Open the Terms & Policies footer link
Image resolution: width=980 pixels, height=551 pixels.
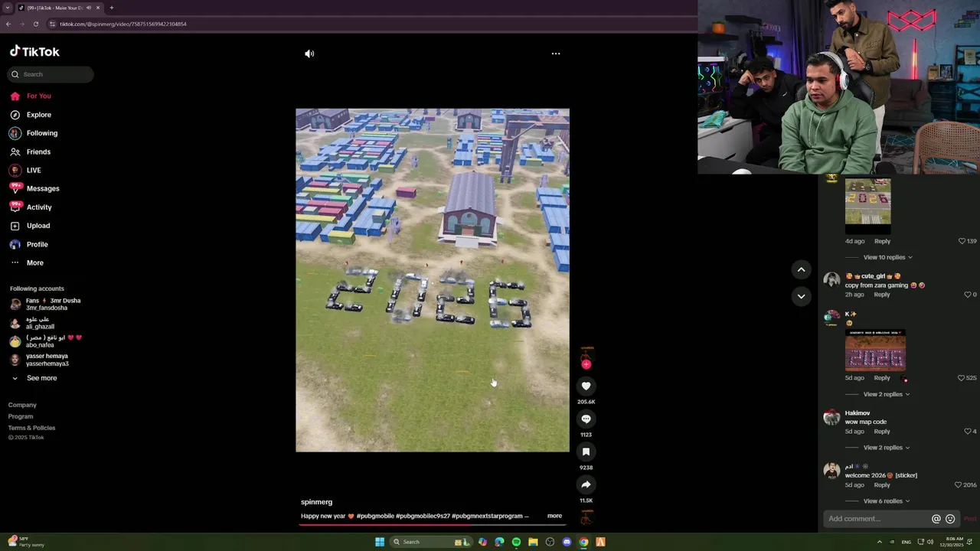point(31,428)
